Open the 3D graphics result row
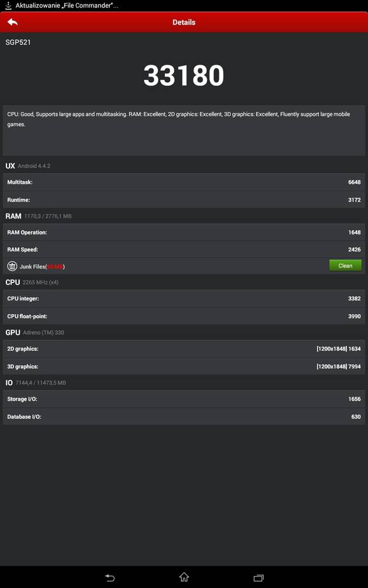The image size is (368, 588). [184, 366]
